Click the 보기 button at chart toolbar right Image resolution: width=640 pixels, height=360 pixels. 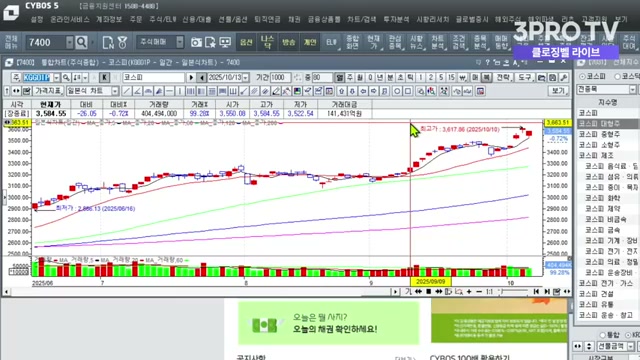[558, 91]
